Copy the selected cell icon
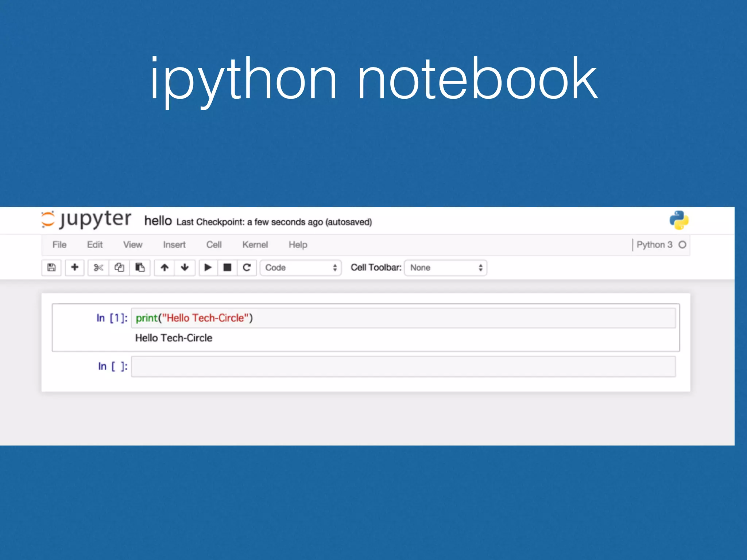Screen dimensions: 747x560 (x=119, y=268)
